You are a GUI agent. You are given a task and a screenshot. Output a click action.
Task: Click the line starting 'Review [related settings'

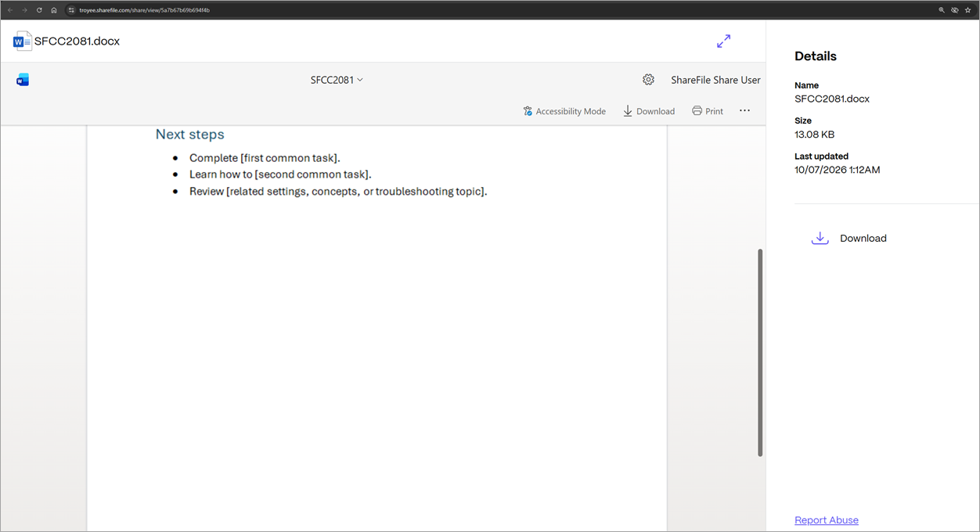338,192
